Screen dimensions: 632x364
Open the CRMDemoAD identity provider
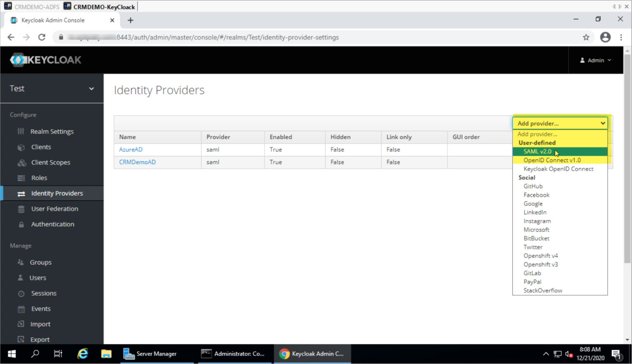(x=137, y=162)
